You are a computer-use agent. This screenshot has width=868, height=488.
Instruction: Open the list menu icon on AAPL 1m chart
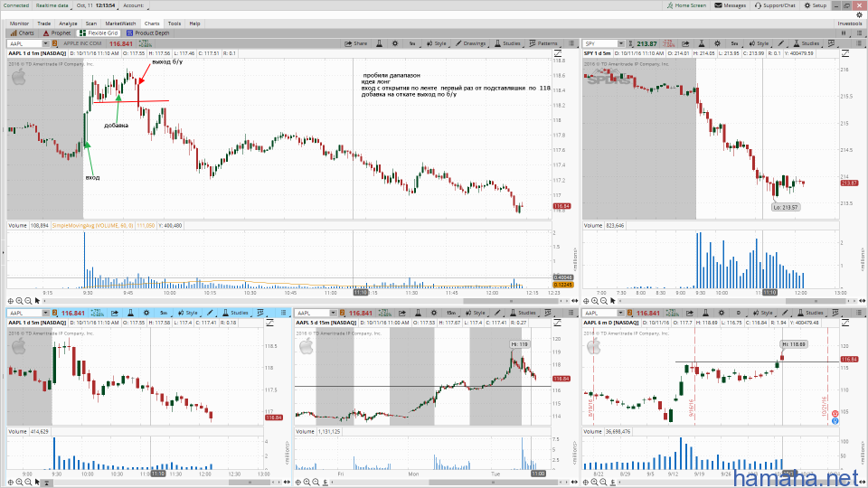(571, 43)
